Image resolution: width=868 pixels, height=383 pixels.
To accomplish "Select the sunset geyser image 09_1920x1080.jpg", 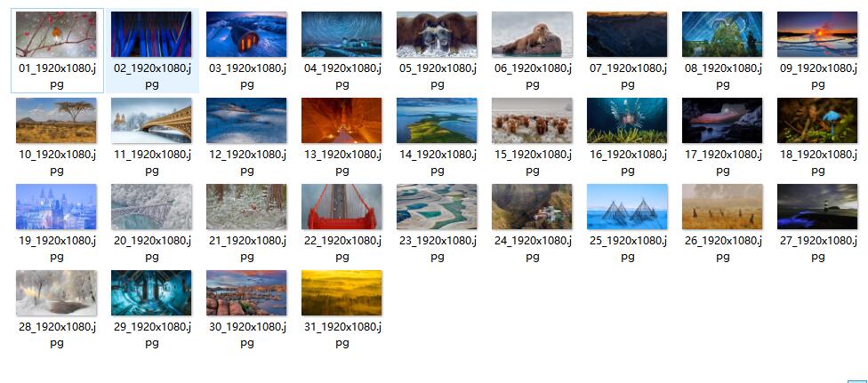I will coord(817,35).
